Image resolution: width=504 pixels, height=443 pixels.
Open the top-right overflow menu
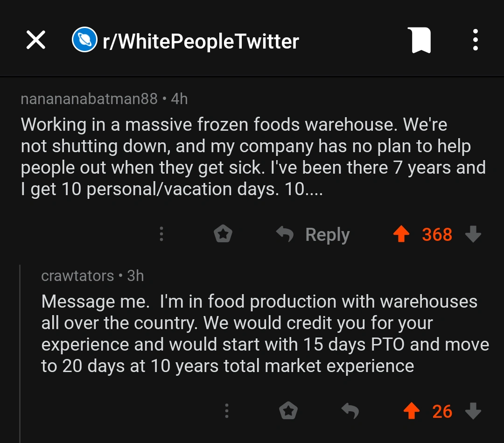pyautogui.click(x=475, y=41)
